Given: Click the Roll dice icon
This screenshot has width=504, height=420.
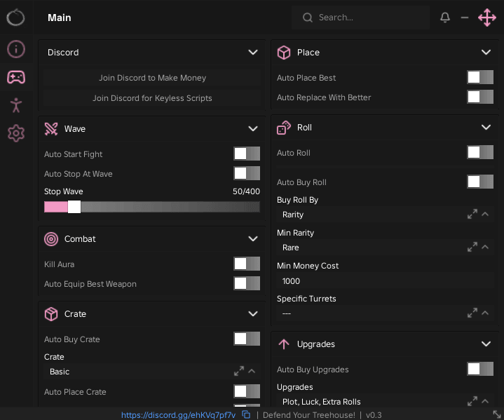Looking at the screenshot, I should pos(284,128).
